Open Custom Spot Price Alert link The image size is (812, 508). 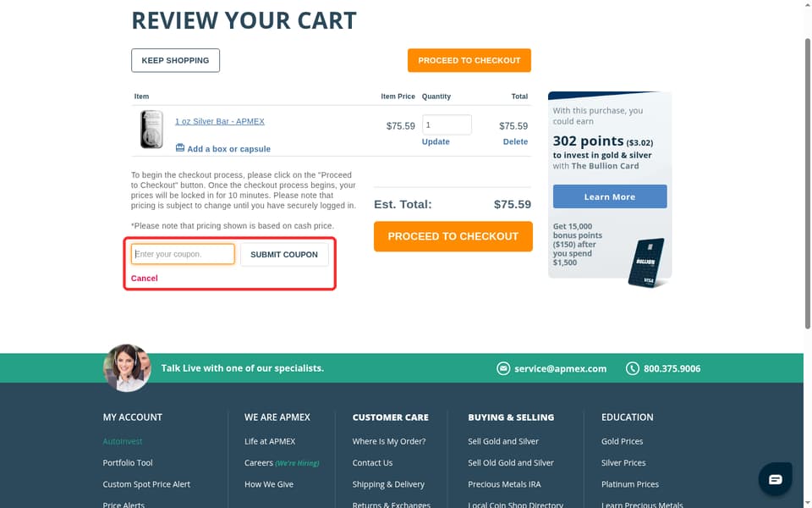[x=146, y=484]
